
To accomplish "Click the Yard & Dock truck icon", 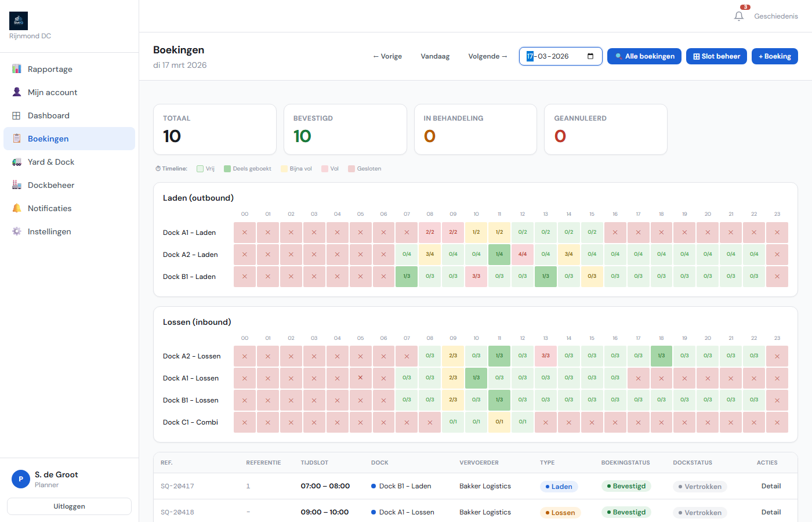I will (16, 161).
